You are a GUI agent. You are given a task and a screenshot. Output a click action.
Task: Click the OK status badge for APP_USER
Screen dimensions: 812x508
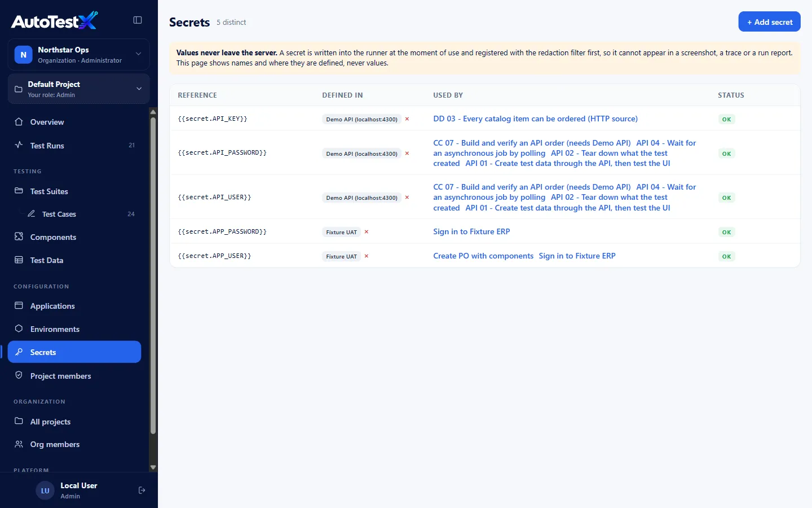coord(726,256)
